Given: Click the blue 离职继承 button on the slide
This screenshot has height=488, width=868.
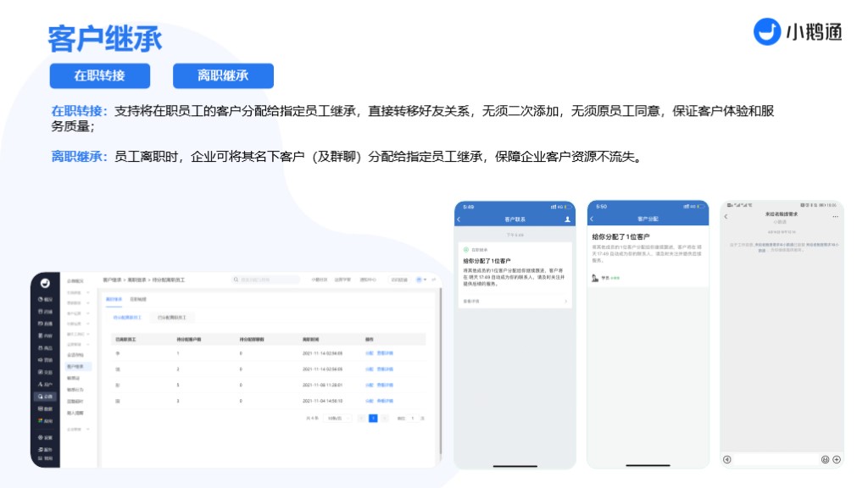Looking at the screenshot, I should pos(223,75).
